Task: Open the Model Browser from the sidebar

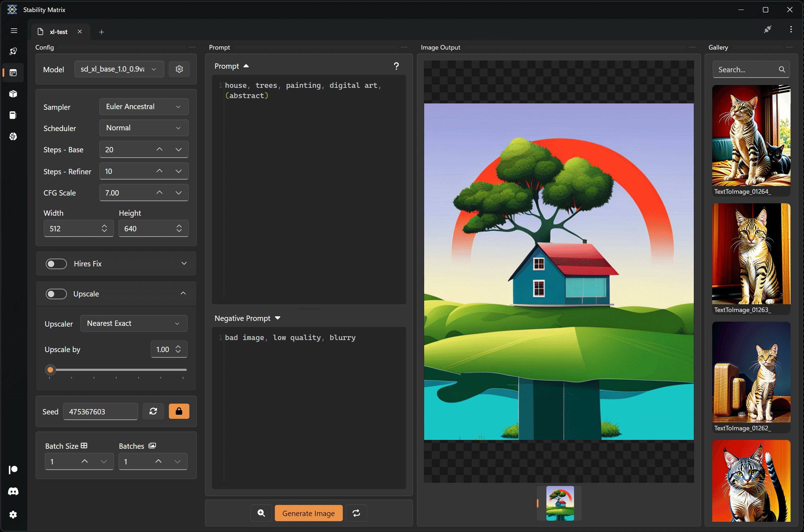Action: click(13, 136)
